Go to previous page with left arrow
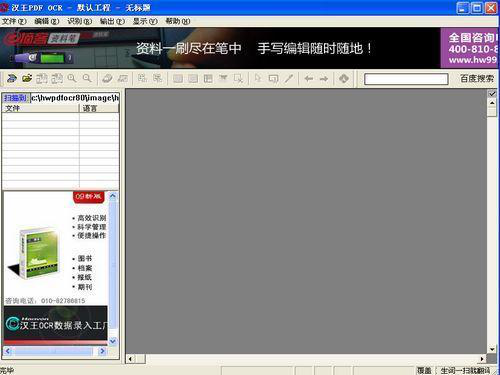Screen dimensions: 500x375 coord(309,79)
